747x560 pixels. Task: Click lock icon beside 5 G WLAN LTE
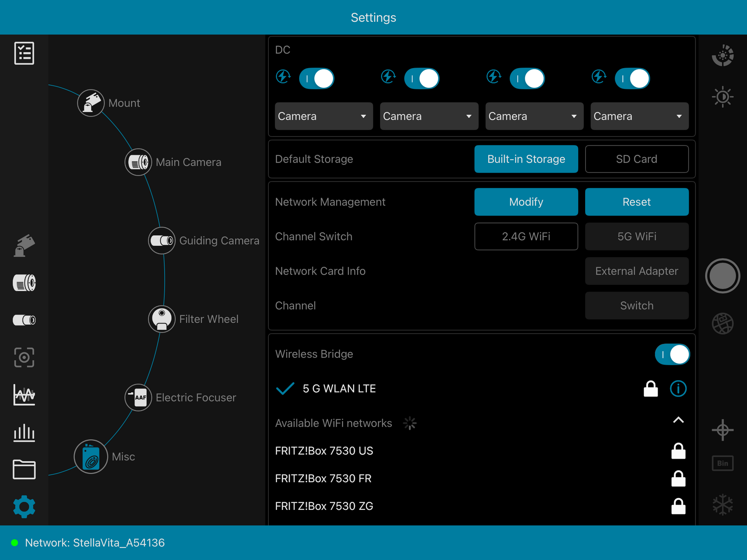pos(651,388)
